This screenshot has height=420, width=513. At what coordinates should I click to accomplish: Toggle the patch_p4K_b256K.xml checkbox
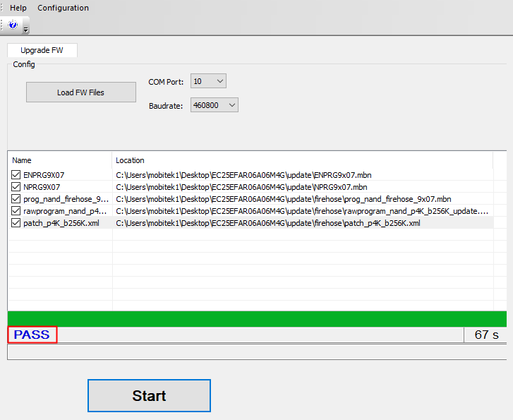click(16, 223)
